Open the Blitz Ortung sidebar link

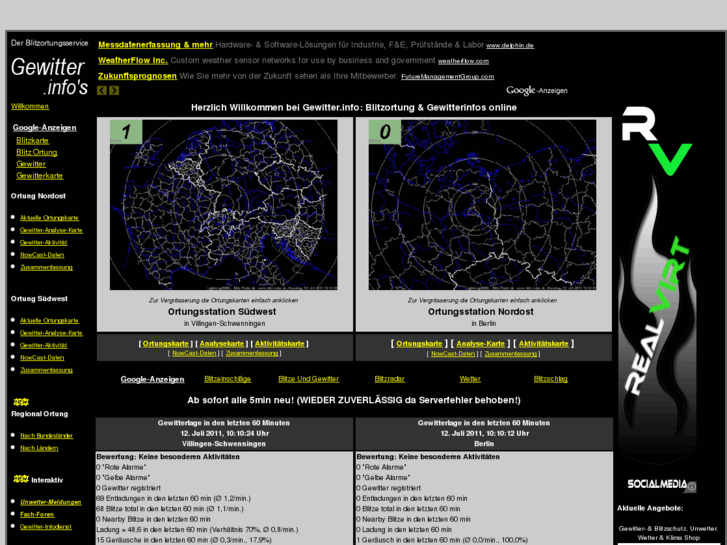(37, 152)
